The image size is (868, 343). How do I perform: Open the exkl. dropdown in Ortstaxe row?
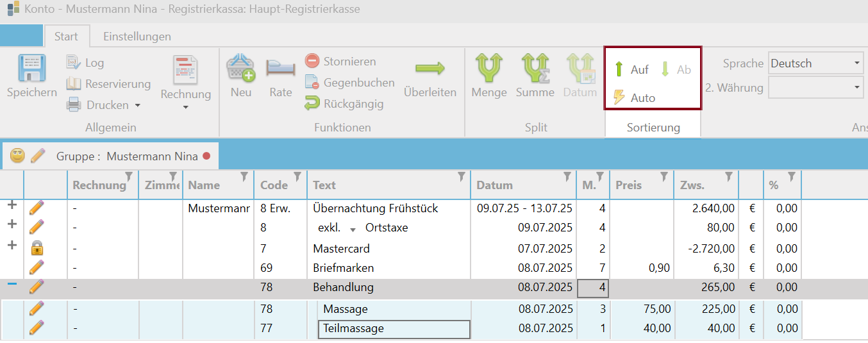(353, 229)
